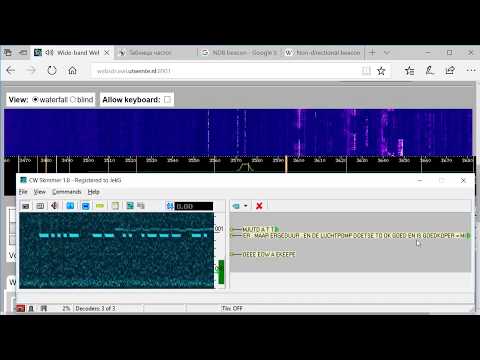Add page to favorites with star icon

point(381,71)
